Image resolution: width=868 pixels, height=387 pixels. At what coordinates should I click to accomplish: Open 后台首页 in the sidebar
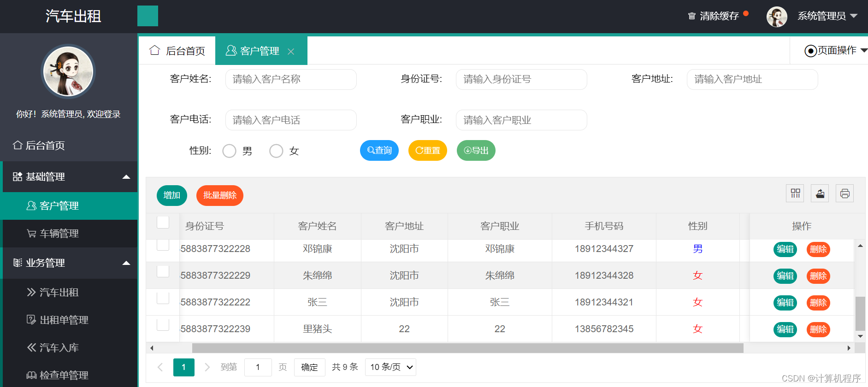click(x=69, y=146)
